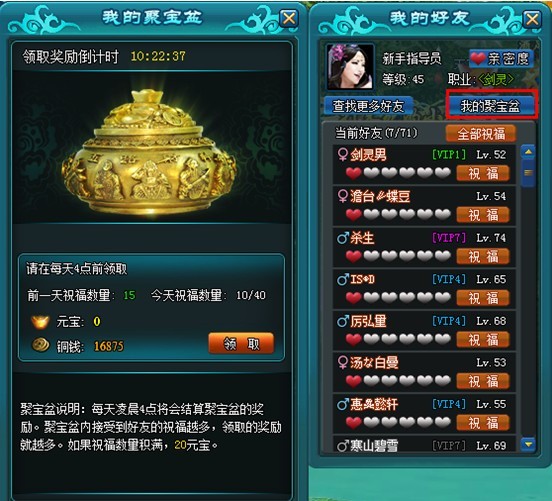Screen dimensions: 552x501
Task: Click male gender icon beside 杀生
Action: (342, 238)
